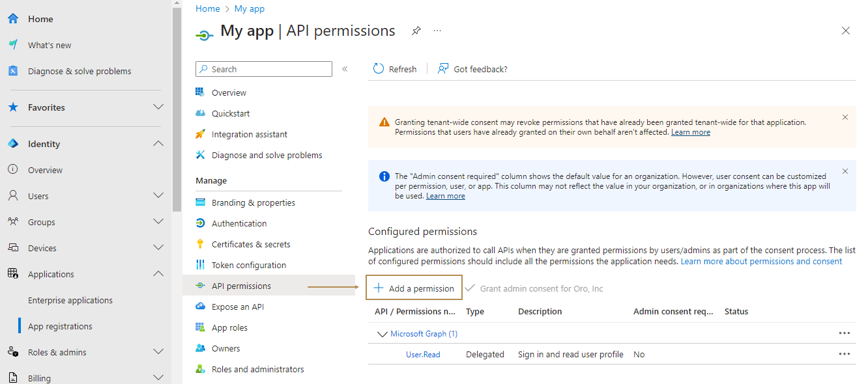Select Enterprise applications in the sidebar

tap(70, 300)
